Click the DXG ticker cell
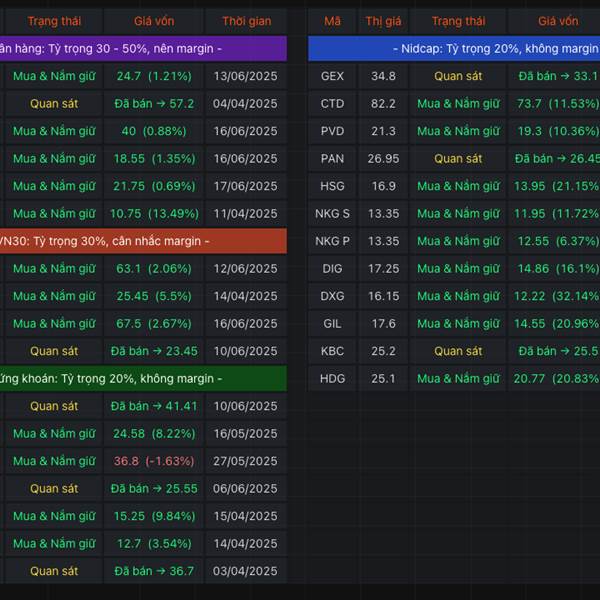Screen dimensions: 600x600 [x=332, y=296]
